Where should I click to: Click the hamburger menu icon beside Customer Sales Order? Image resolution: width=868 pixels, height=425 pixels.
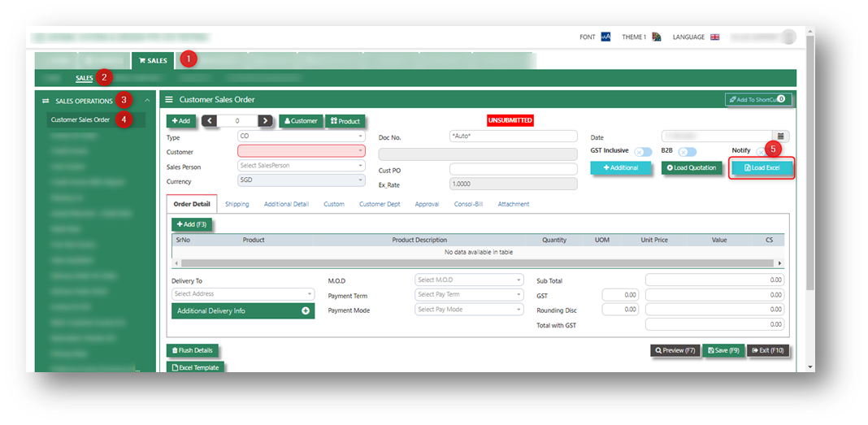[169, 100]
